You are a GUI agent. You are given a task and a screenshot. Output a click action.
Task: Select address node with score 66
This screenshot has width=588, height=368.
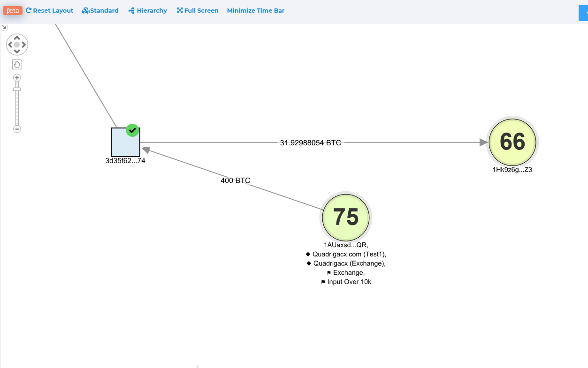pos(512,142)
